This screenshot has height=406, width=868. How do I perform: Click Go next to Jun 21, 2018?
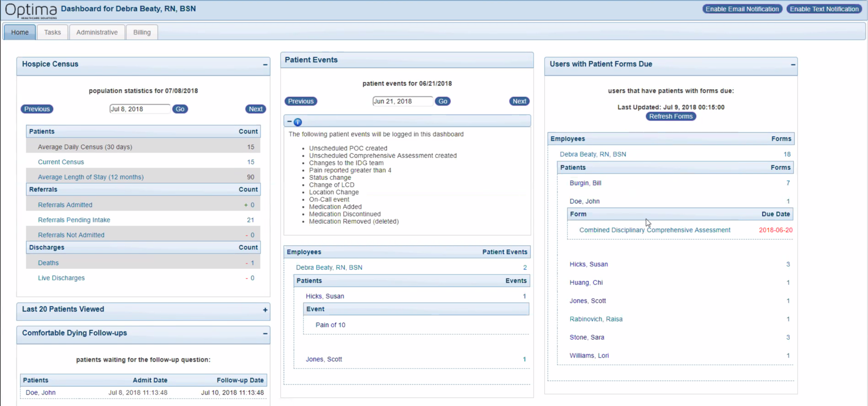443,101
